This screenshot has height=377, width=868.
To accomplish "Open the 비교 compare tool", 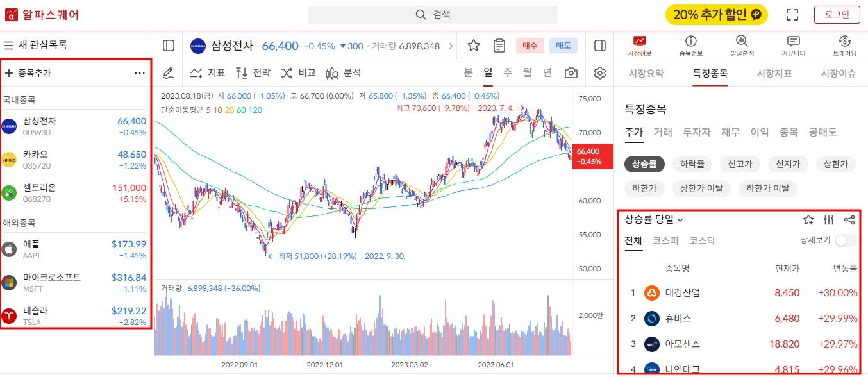I will click(298, 73).
